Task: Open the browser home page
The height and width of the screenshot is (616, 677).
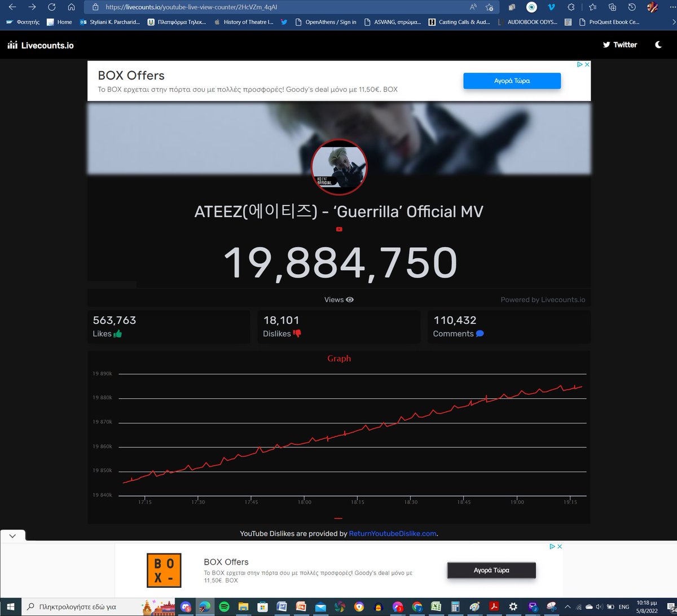Action: (x=71, y=7)
